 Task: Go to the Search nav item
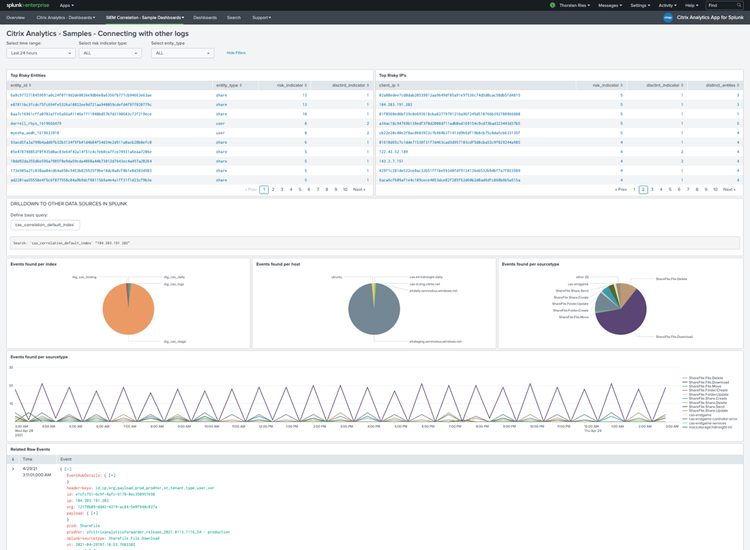(x=233, y=18)
